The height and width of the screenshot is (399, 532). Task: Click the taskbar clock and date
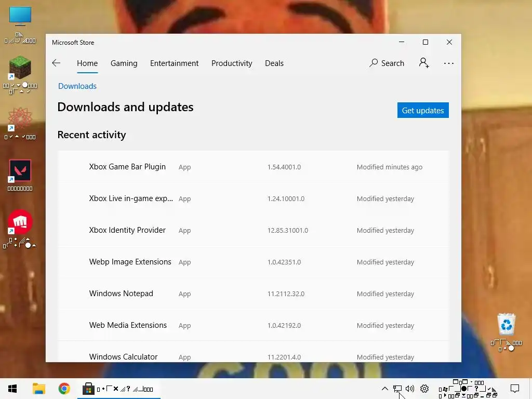pyautogui.click(x=468, y=389)
